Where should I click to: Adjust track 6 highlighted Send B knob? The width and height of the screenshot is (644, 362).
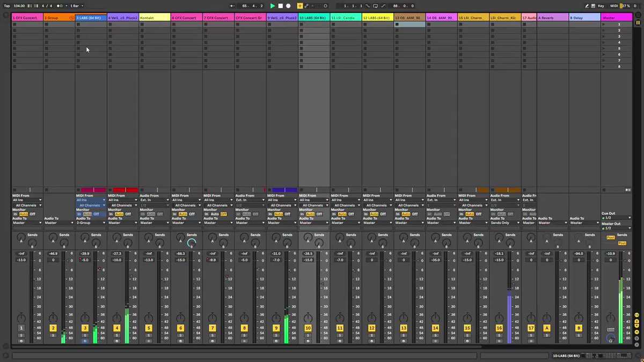point(192,243)
